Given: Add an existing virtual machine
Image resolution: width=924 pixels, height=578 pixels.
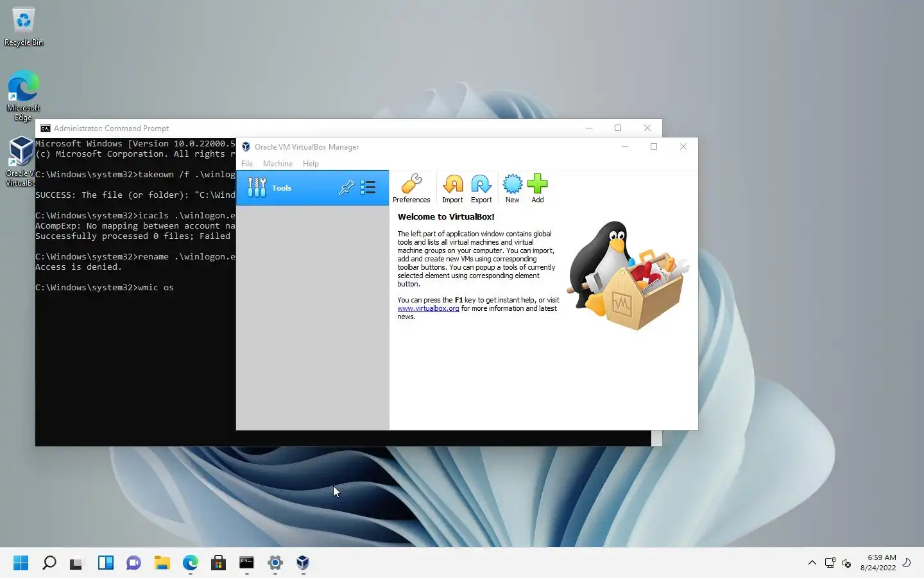Looking at the screenshot, I should (538, 188).
